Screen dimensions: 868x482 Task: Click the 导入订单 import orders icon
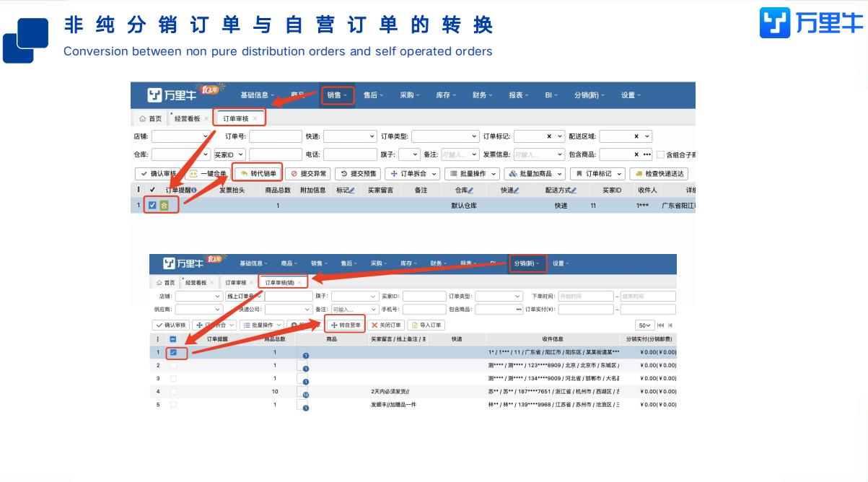pyautogui.click(x=426, y=325)
